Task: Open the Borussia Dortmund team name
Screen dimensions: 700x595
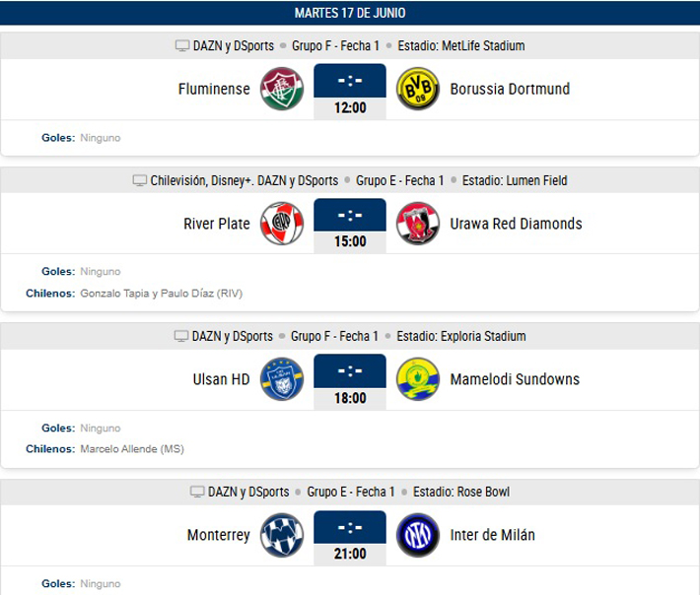Action: 510,89
